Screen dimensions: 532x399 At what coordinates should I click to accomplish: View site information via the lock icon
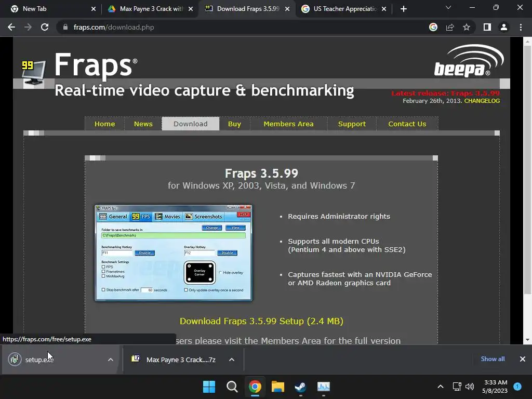(65, 27)
